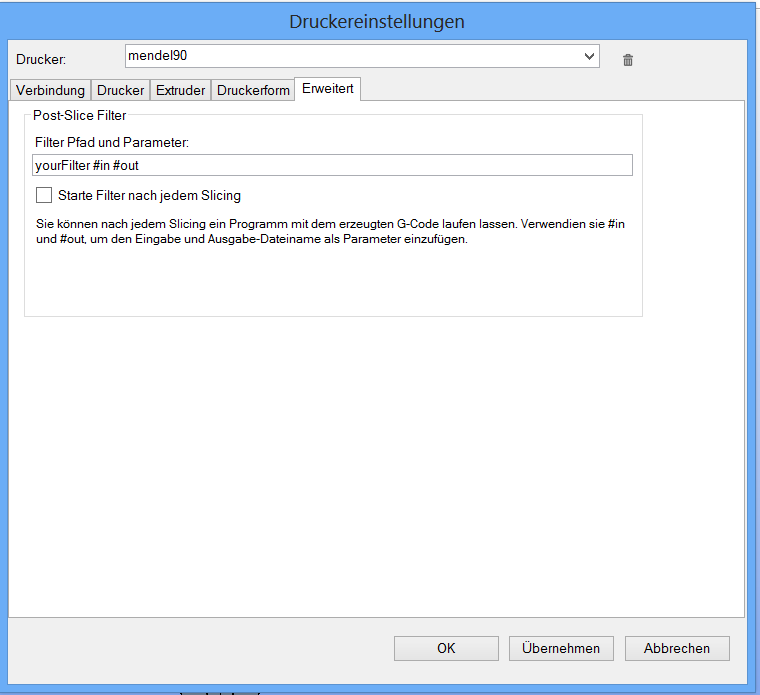Switch to the Verbindung tab
Image resolution: width=760 pixels, height=695 pixels.
(50, 90)
